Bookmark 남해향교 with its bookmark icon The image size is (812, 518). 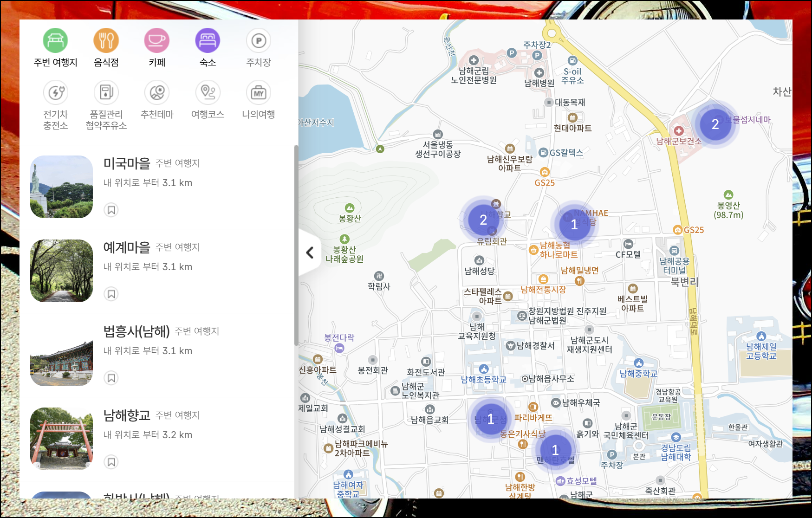click(x=111, y=462)
